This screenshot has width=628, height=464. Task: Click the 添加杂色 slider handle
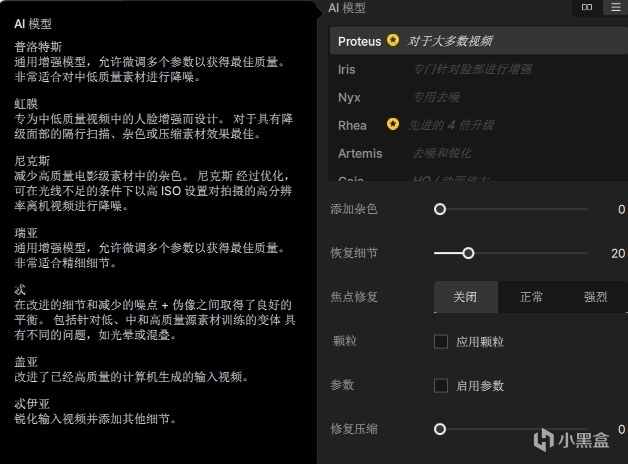pyautogui.click(x=440, y=209)
